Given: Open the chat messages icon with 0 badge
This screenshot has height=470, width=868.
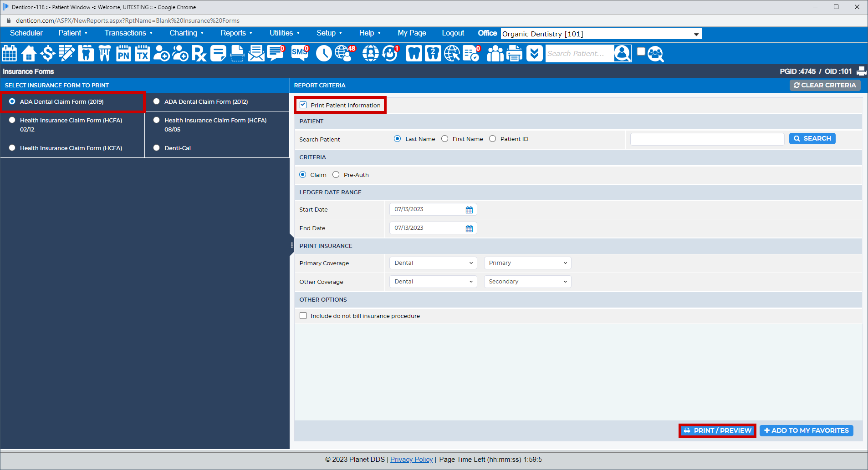Looking at the screenshot, I should click(x=276, y=53).
